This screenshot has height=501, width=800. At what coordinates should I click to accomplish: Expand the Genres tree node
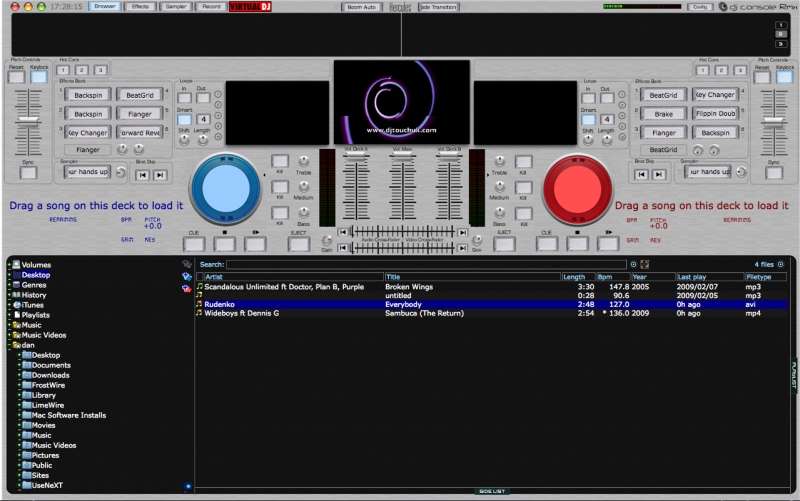10,285
